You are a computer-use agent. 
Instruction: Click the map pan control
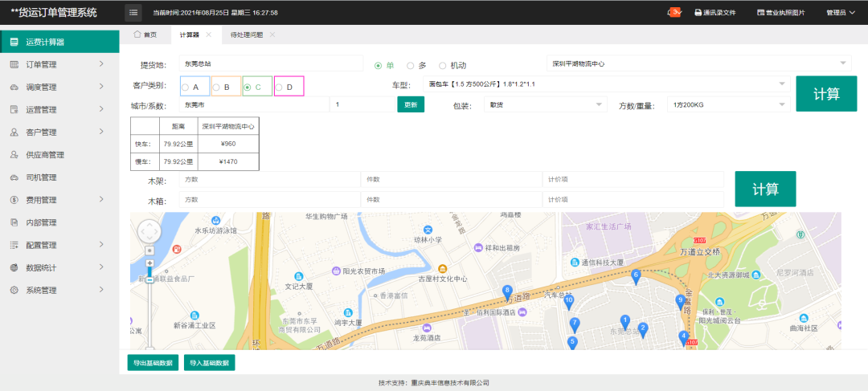click(149, 231)
